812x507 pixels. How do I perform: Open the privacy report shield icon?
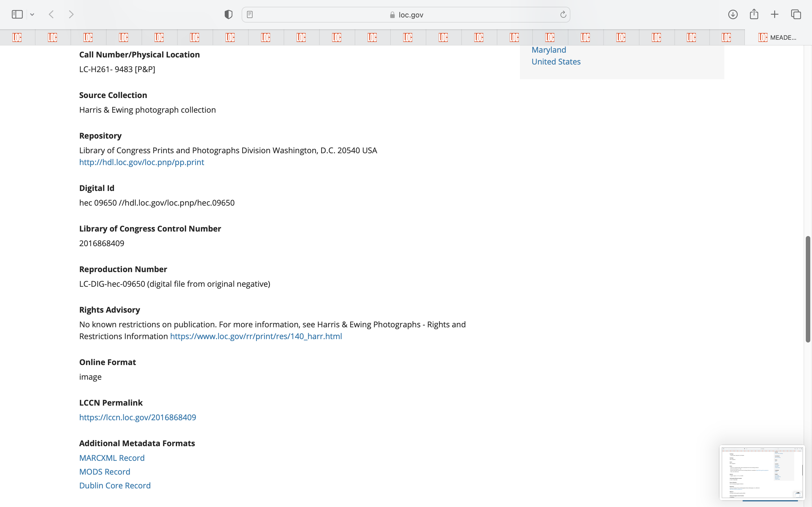(228, 14)
